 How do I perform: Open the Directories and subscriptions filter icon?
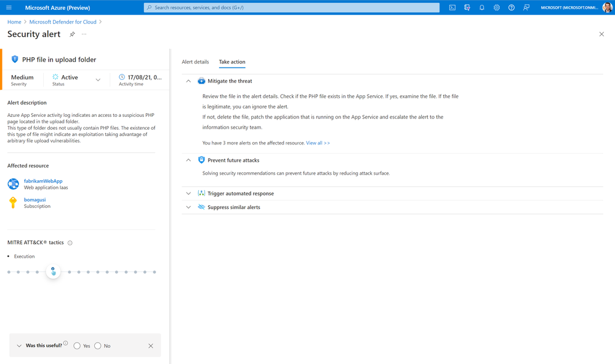[467, 7]
